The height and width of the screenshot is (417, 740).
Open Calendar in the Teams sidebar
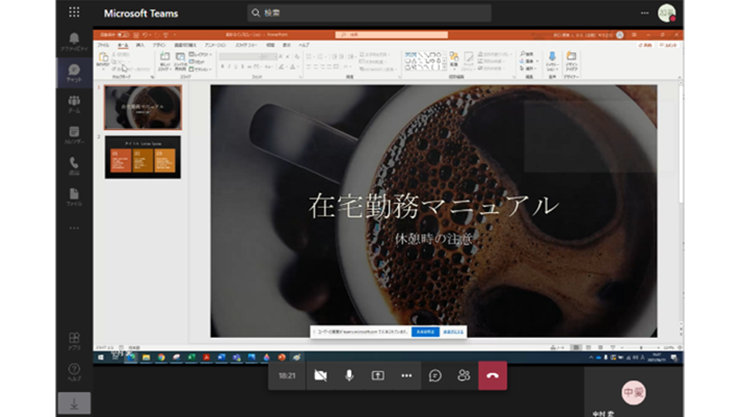(74, 134)
